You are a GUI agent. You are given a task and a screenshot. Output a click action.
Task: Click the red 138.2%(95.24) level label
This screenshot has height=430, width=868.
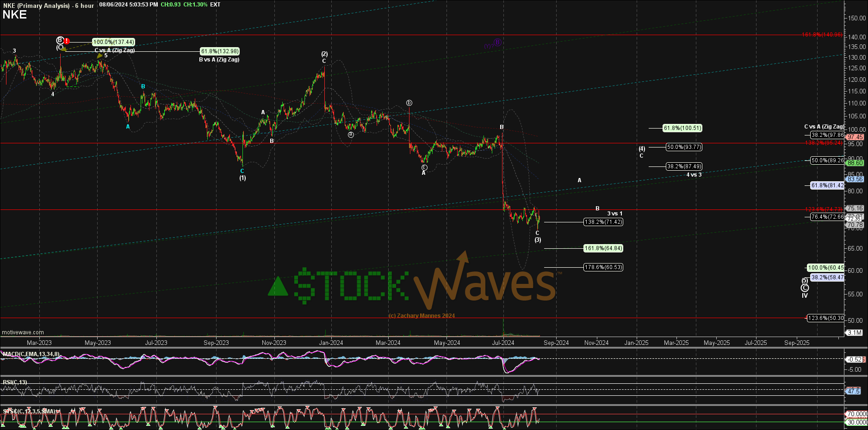pyautogui.click(x=824, y=143)
